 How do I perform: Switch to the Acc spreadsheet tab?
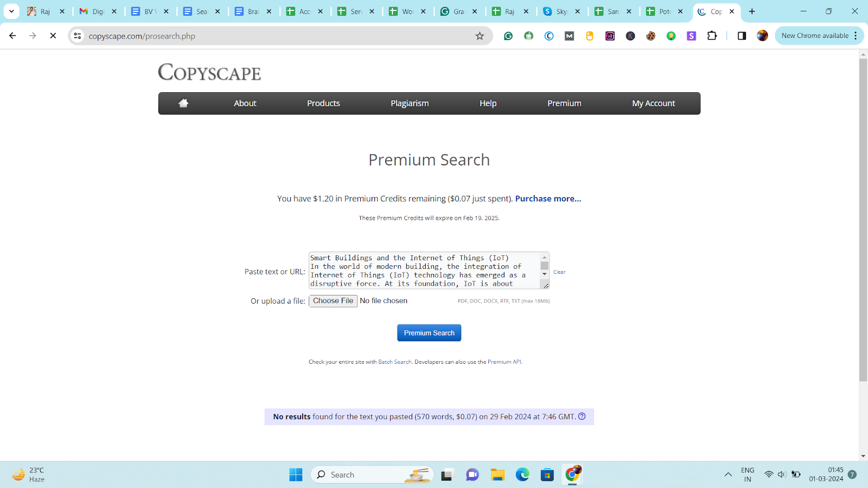click(305, 11)
